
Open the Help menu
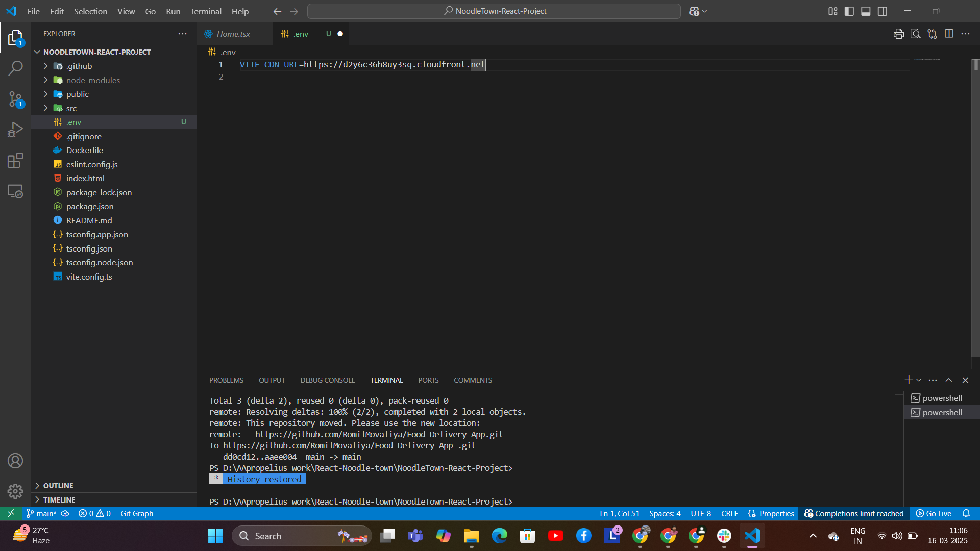(x=240, y=11)
